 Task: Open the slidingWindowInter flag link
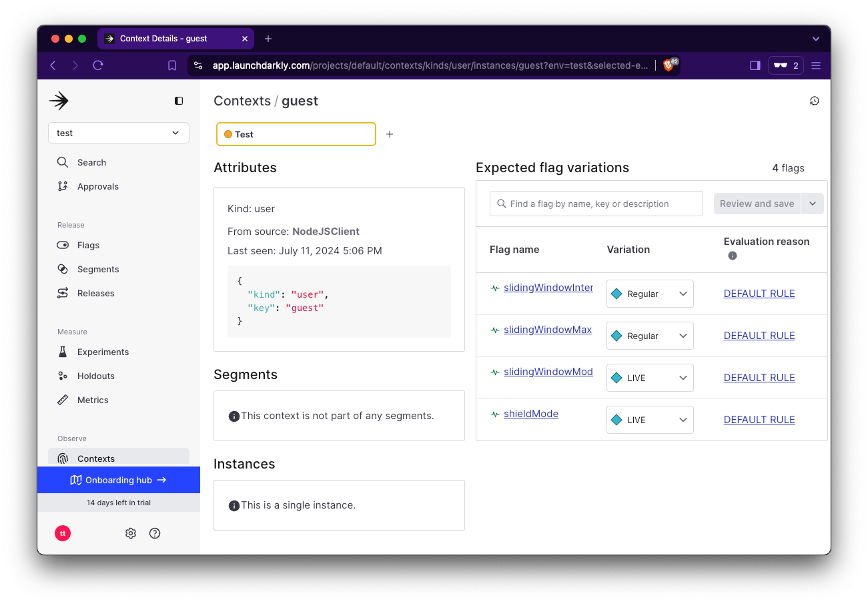(548, 287)
